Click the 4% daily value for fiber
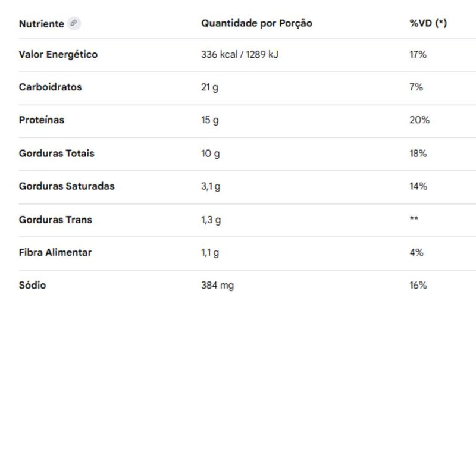Viewport: 476px width, 476px height. coord(416,252)
